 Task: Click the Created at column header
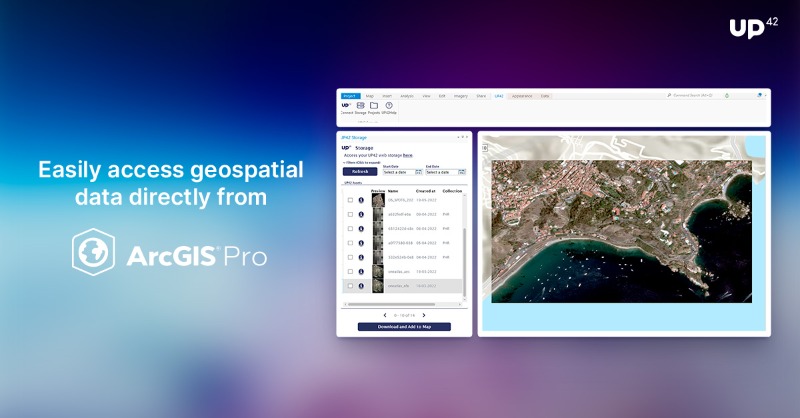coord(426,191)
